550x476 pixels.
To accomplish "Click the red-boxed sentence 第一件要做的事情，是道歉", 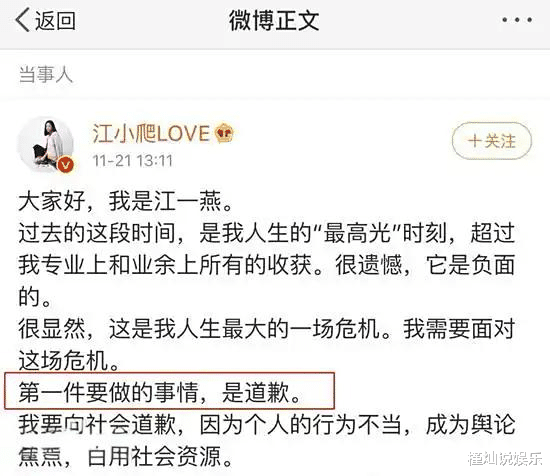I will [160, 392].
